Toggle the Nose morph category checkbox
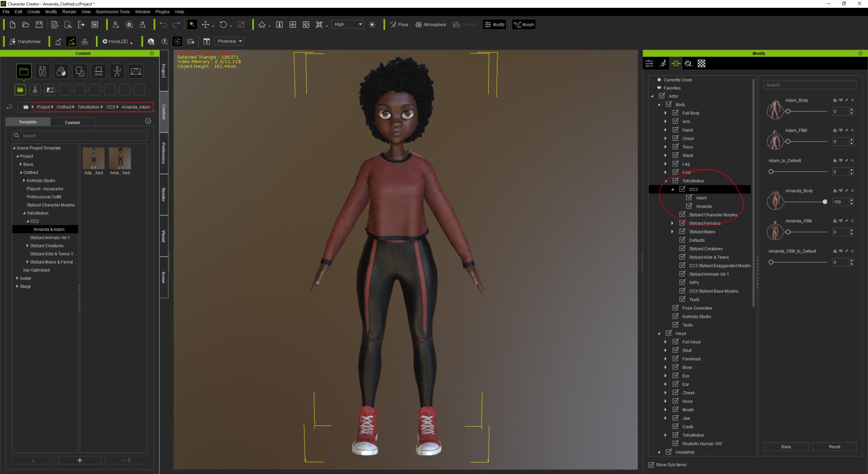 tap(675, 401)
